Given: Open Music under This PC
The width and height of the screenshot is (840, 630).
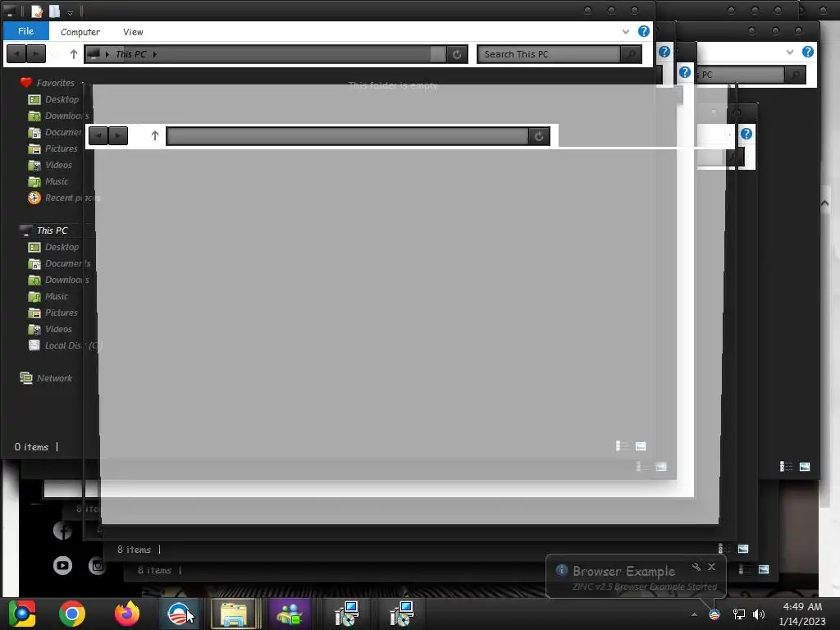Looking at the screenshot, I should pyautogui.click(x=48, y=296).
